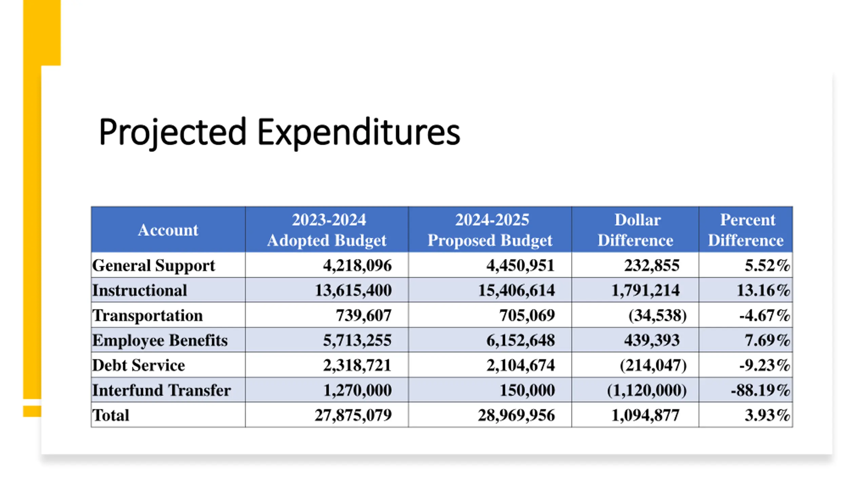Click the value 1,791,214
Image resolution: width=868 pixels, height=488 pixels.
point(646,290)
